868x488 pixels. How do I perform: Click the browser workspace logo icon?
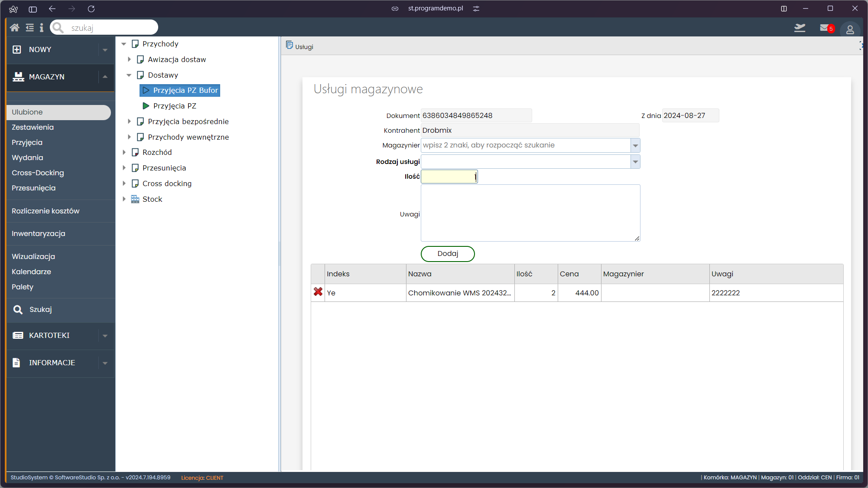[x=13, y=9]
